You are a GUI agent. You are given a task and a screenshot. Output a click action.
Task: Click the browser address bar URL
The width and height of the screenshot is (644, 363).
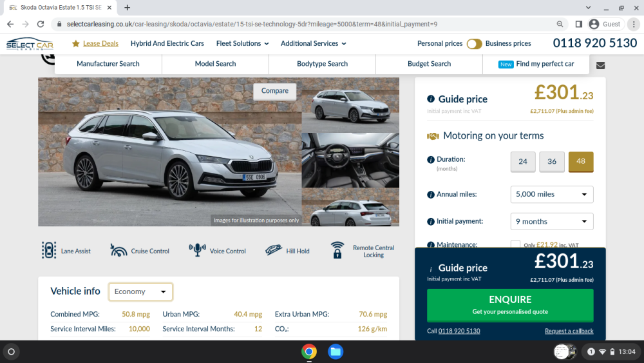[x=252, y=25]
